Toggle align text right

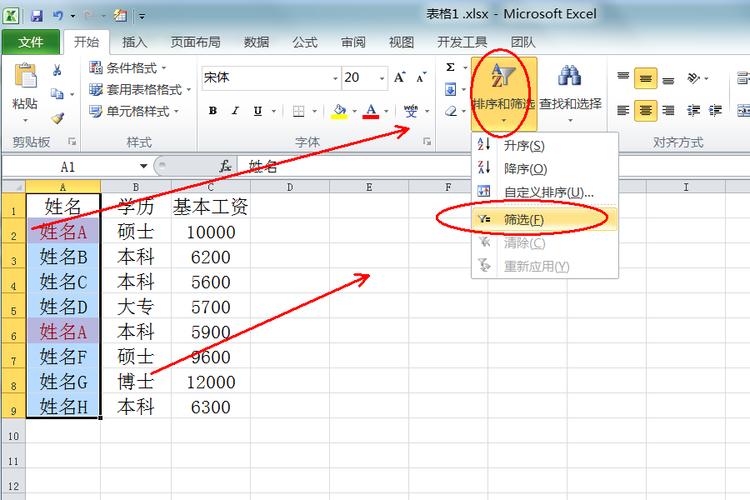tap(668, 111)
